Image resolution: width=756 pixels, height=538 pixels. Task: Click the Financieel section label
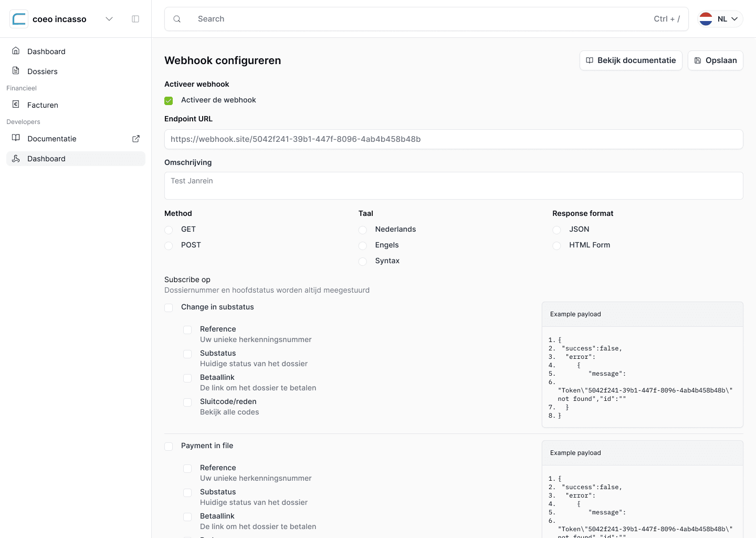pos(22,88)
